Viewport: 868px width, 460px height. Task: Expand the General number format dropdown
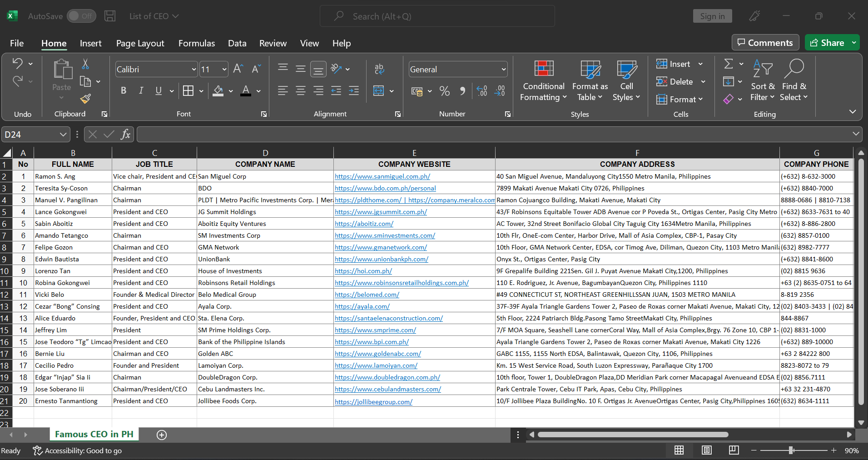click(503, 70)
